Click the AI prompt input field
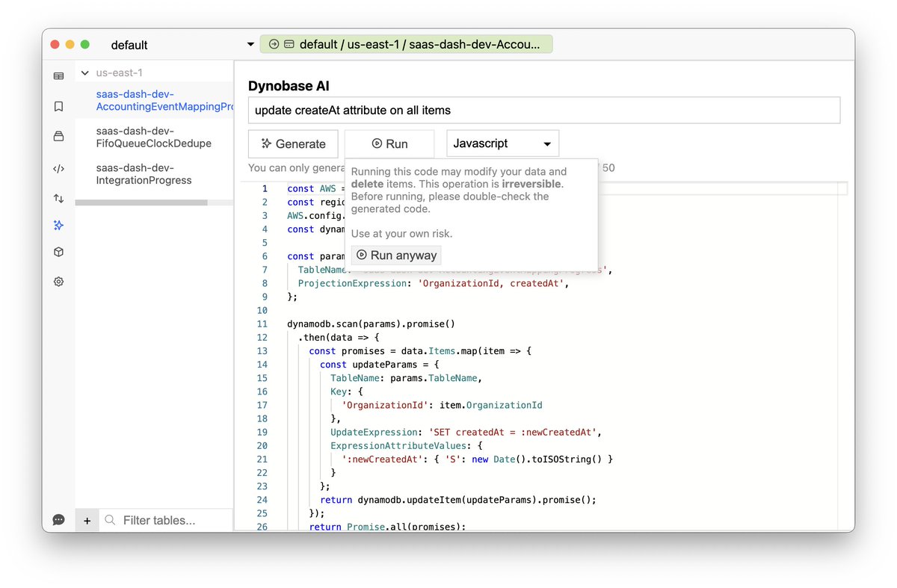 pyautogui.click(x=544, y=110)
